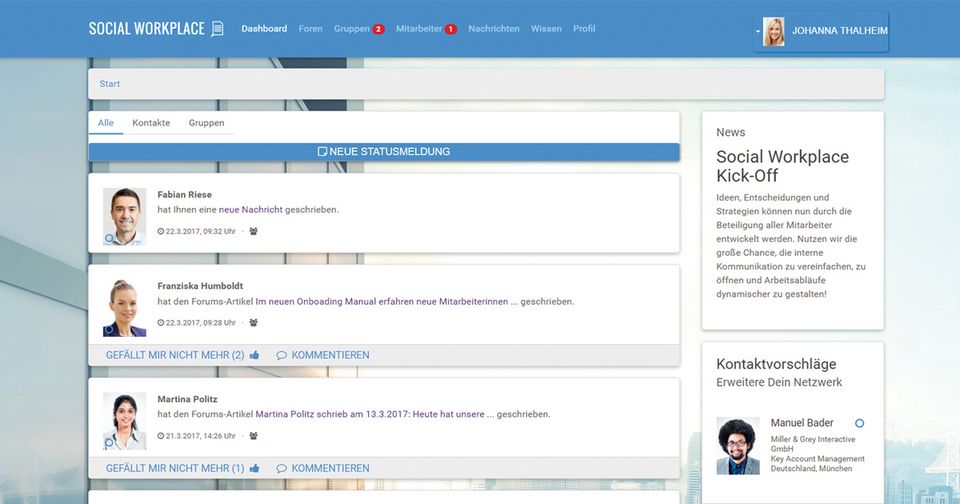The image size is (960, 504).
Task: Click the red notification badge on Mitarbeiter
Action: [450, 29]
